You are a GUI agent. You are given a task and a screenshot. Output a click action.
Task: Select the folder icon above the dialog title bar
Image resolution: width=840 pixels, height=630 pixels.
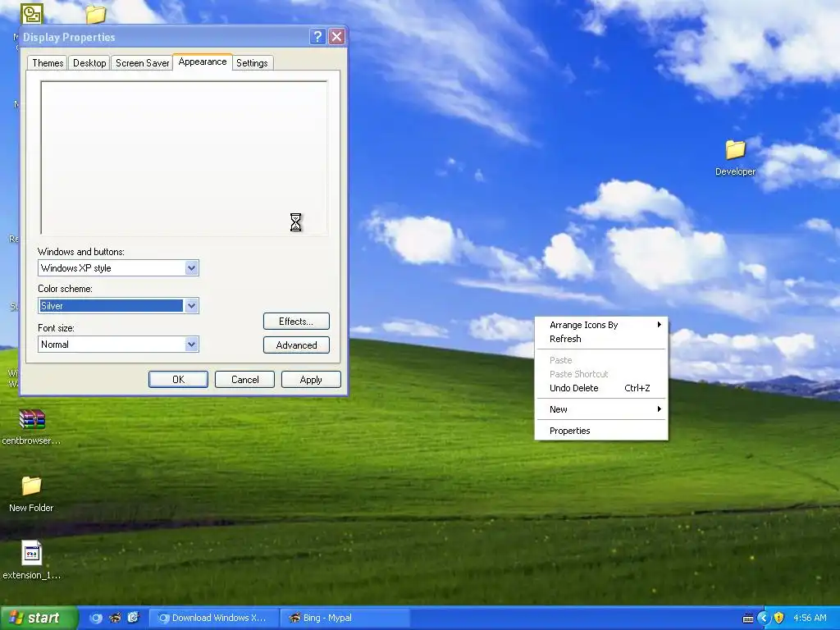[x=96, y=14]
